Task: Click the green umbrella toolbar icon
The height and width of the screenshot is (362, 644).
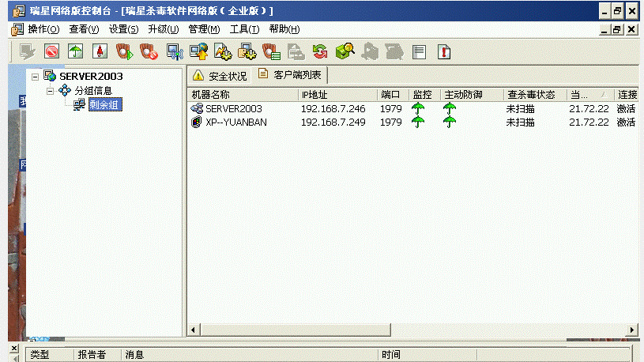Action: coord(76,52)
